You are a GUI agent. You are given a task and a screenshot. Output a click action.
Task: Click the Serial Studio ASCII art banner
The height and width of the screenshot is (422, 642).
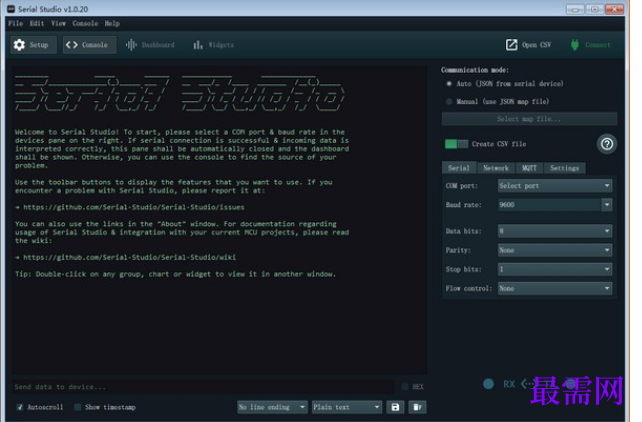tap(179, 94)
